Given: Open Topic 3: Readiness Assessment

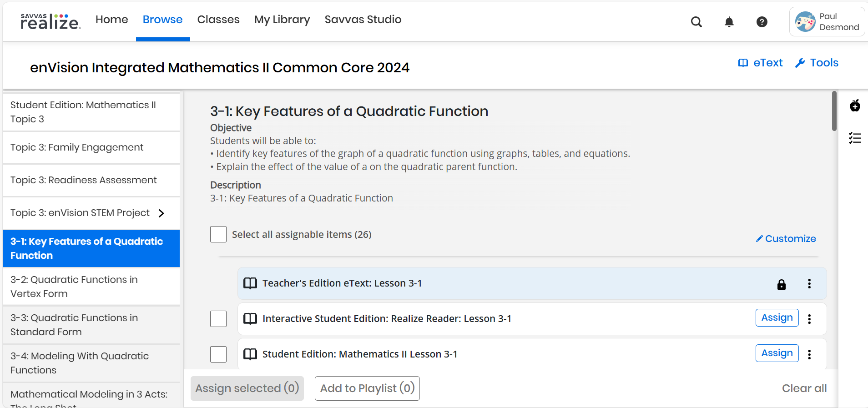Looking at the screenshot, I should pyautogui.click(x=91, y=180).
